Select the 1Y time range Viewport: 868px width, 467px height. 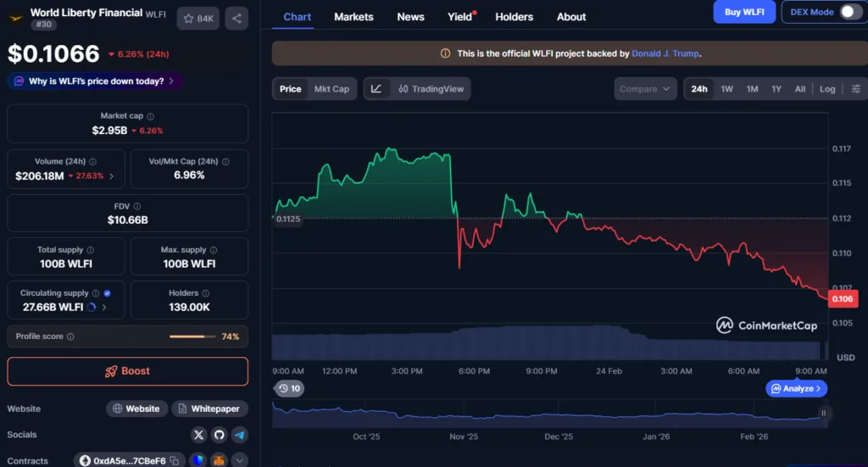[x=776, y=89]
